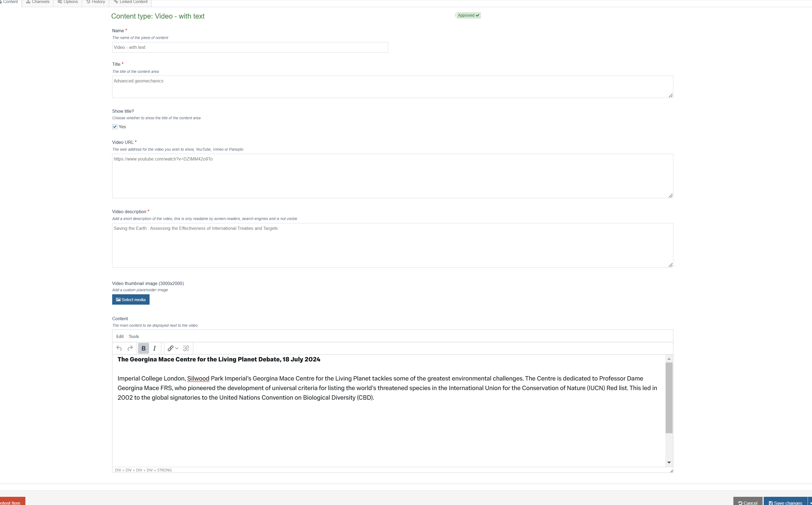
Task: Switch to the Channels tab
Action: 38,2
